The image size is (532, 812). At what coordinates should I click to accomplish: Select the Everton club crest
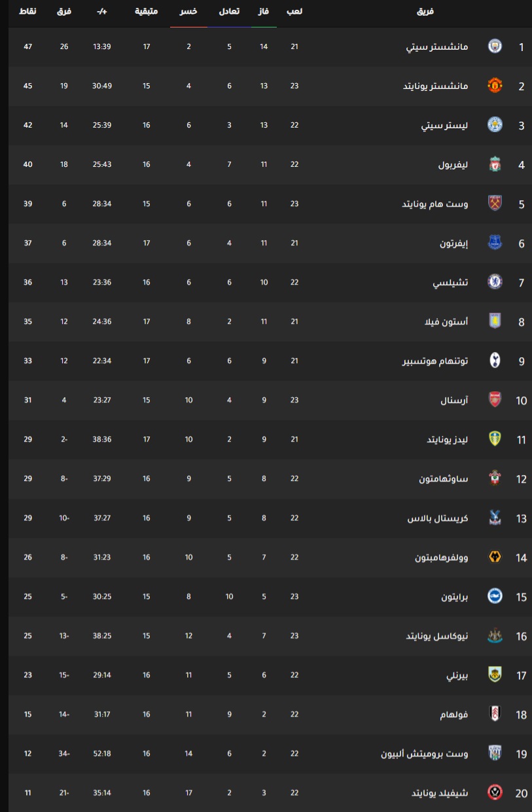click(495, 243)
